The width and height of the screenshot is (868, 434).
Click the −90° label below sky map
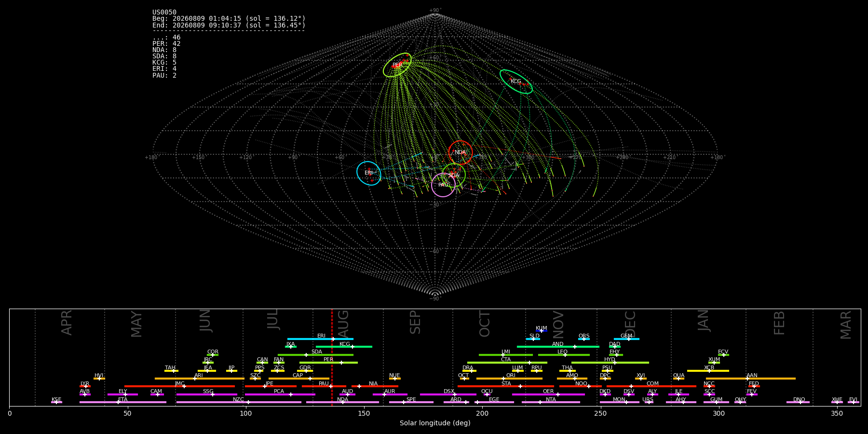[x=435, y=299]
